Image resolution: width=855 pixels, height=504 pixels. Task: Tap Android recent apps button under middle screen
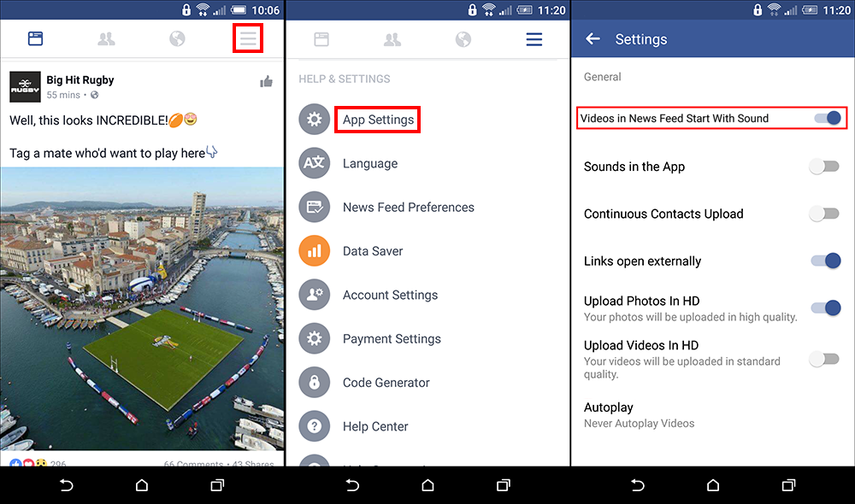click(x=504, y=485)
